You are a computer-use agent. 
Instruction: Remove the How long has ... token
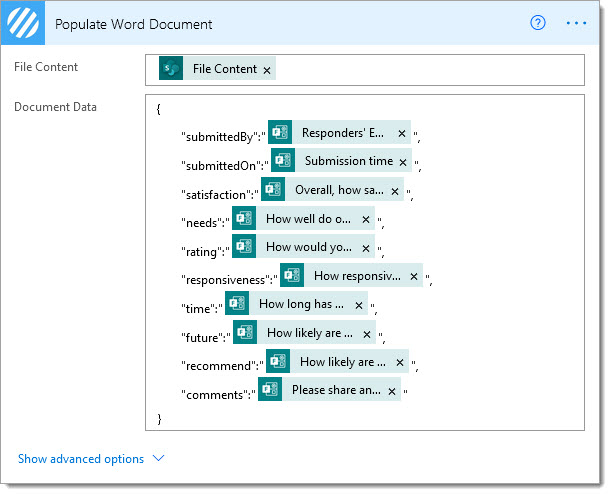[x=359, y=305]
